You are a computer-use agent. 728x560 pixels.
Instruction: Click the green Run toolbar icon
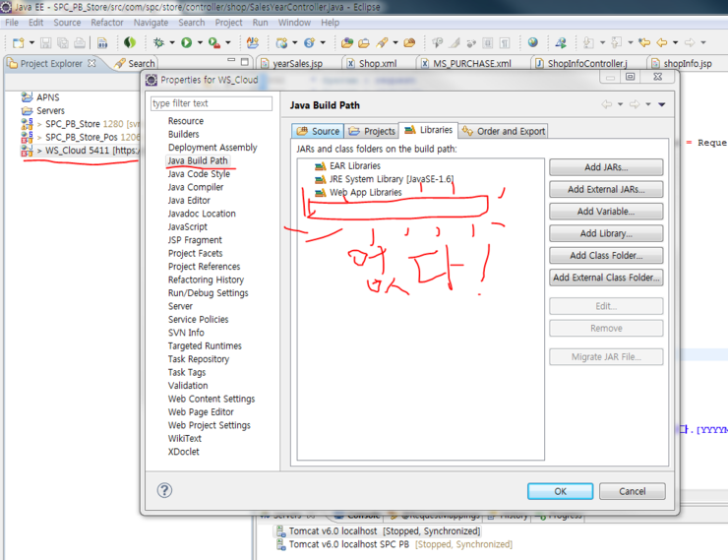[187, 42]
